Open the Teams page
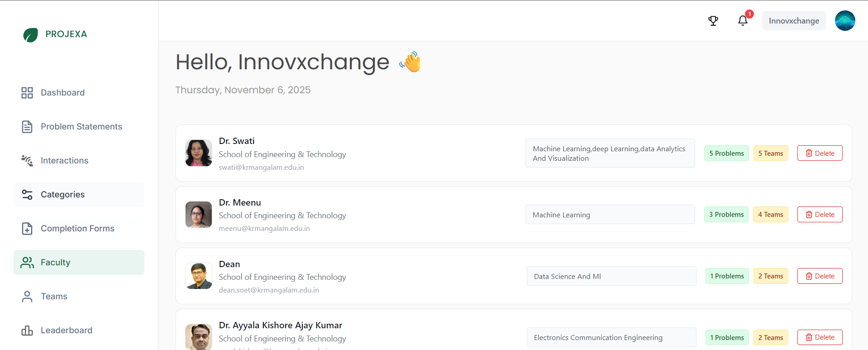The height and width of the screenshot is (350, 868). (54, 297)
